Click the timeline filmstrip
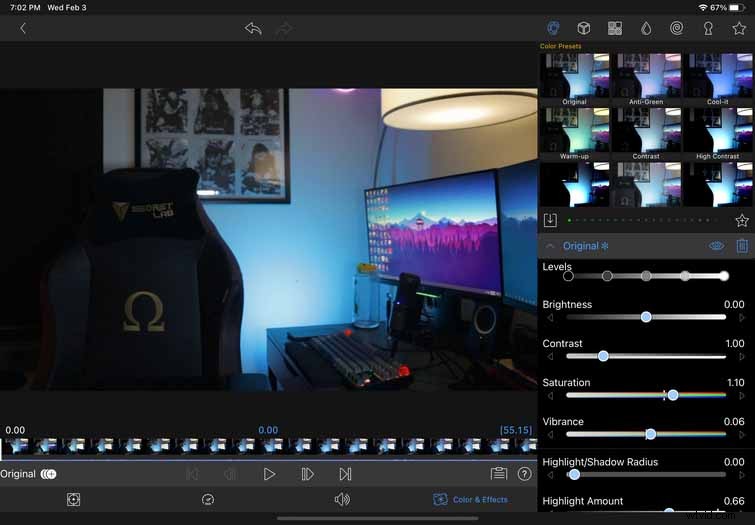The height and width of the screenshot is (525, 755). [269, 446]
